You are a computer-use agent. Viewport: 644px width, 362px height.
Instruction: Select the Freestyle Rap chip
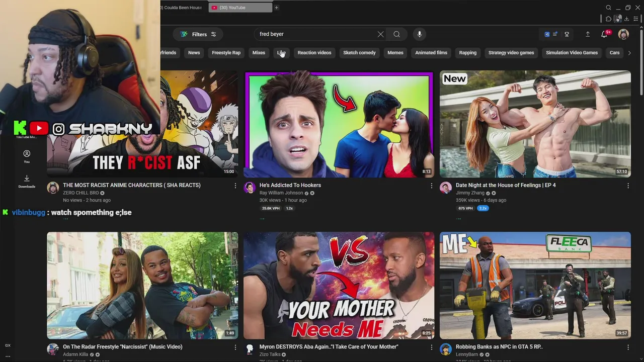226,53
